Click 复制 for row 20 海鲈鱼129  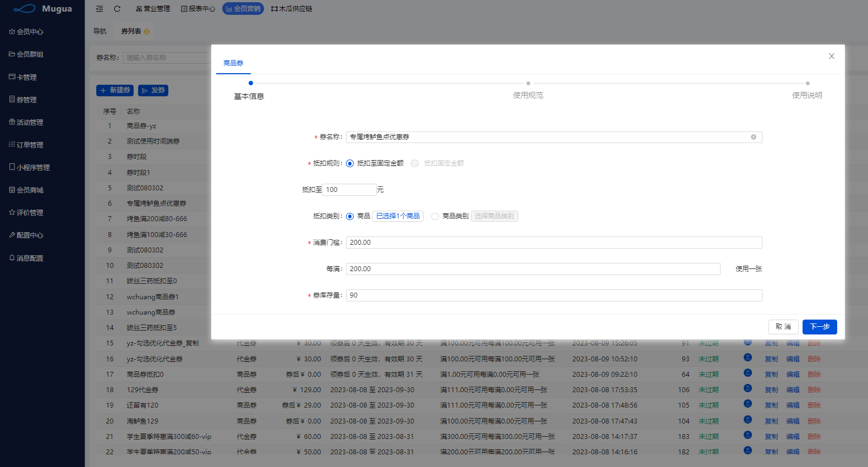tap(771, 421)
